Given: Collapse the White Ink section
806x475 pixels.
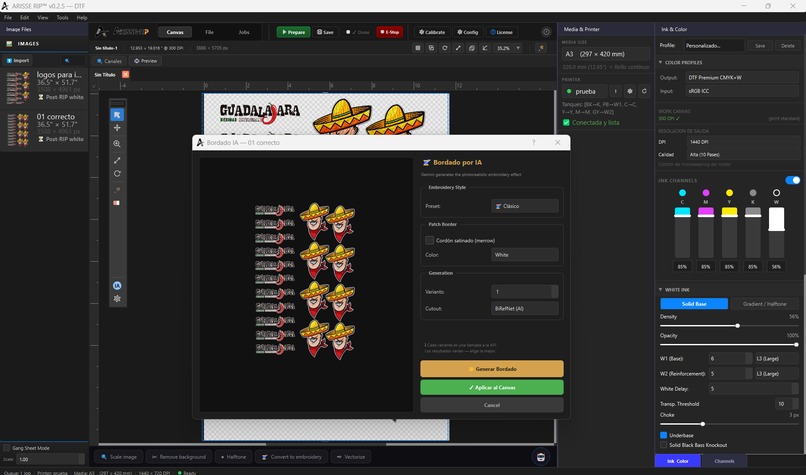Looking at the screenshot, I should point(661,289).
